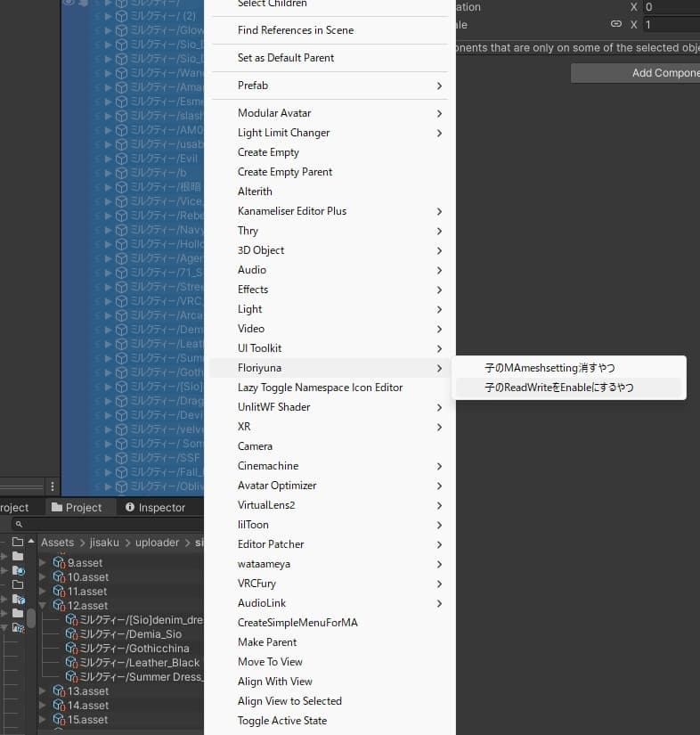
Task: Click the cube icon of ミルクティー/Evil object
Action: tap(122, 159)
